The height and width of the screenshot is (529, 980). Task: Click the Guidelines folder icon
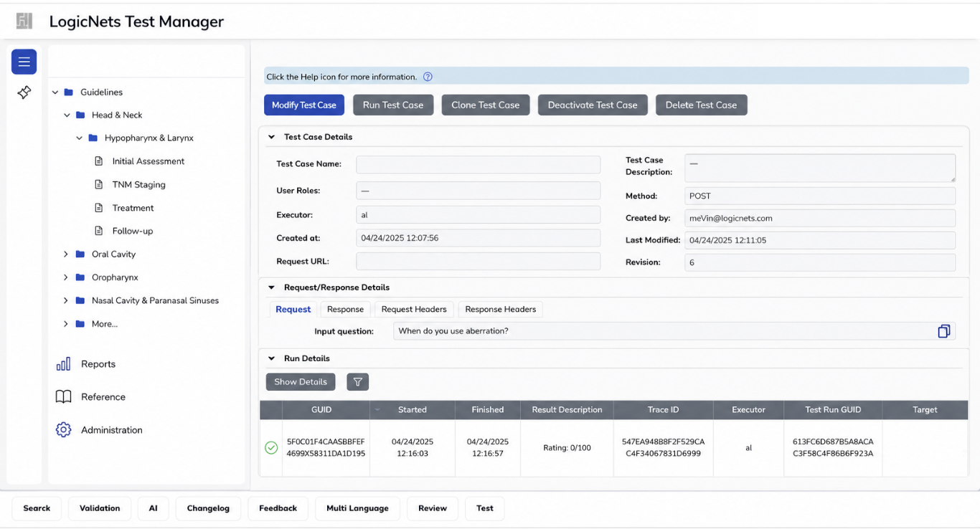(69, 92)
